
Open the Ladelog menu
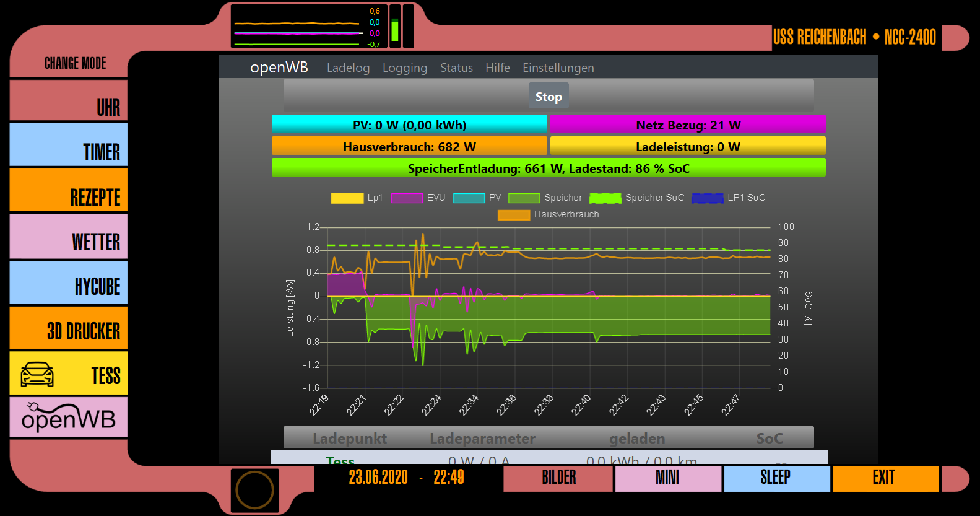[x=348, y=68]
